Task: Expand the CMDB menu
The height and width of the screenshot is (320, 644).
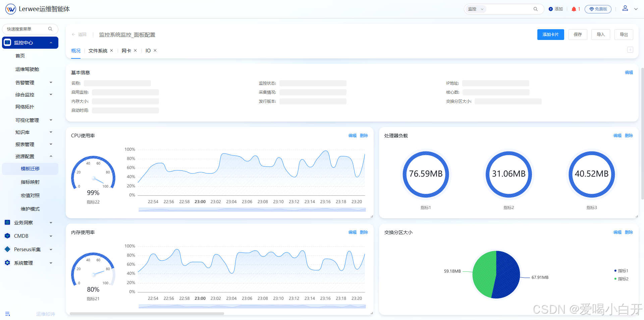Action: coord(51,236)
